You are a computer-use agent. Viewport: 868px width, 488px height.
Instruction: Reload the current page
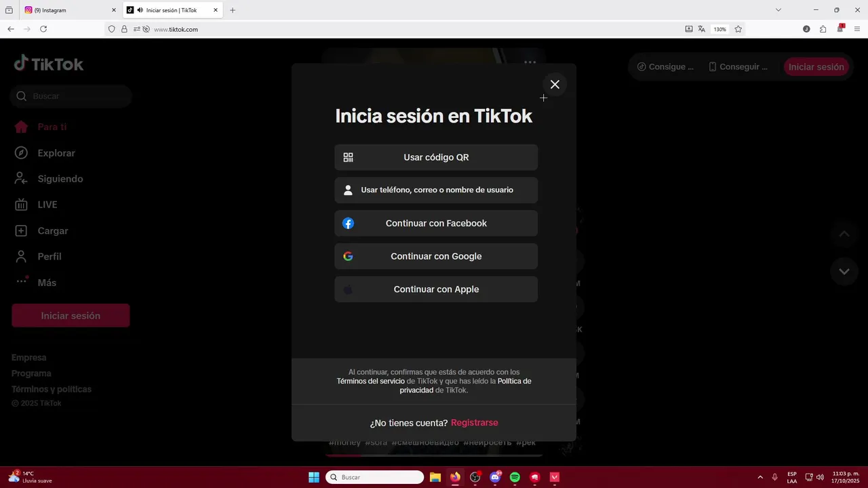point(43,29)
